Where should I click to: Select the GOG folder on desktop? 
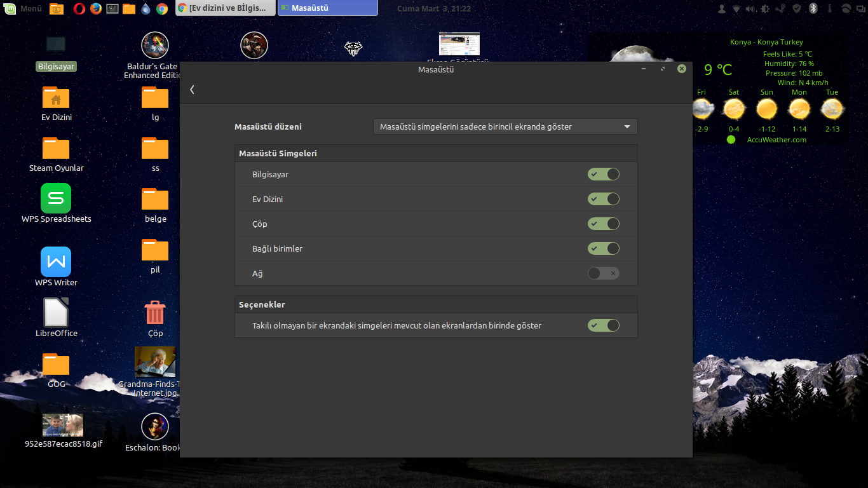click(56, 370)
